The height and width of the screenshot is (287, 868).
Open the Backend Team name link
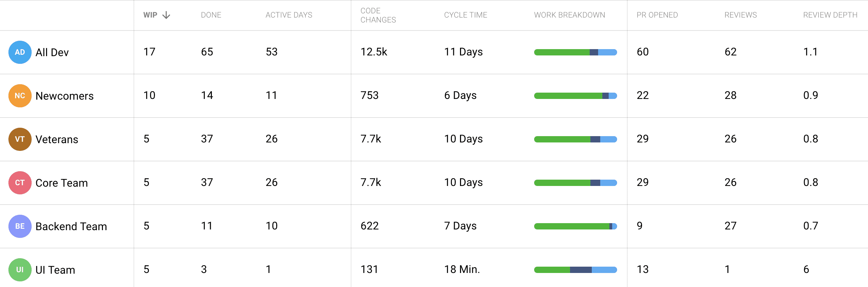[x=71, y=226]
